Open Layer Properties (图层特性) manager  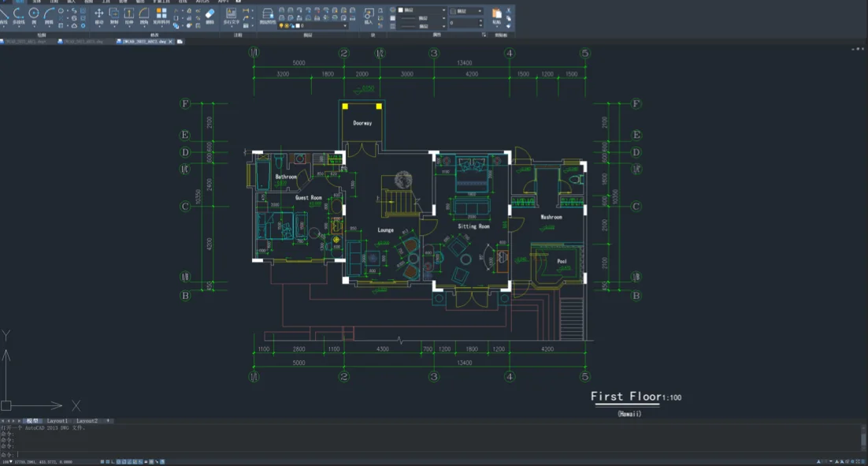point(267,16)
